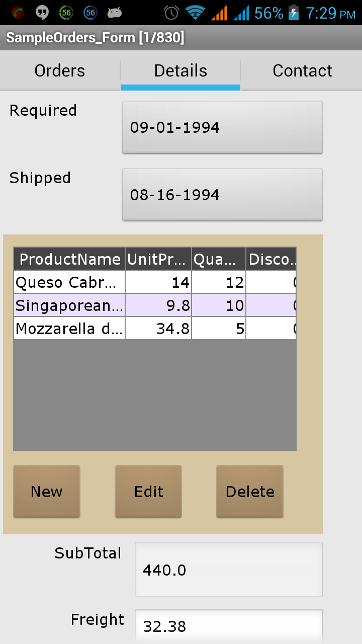Select the Details tab

(180, 71)
